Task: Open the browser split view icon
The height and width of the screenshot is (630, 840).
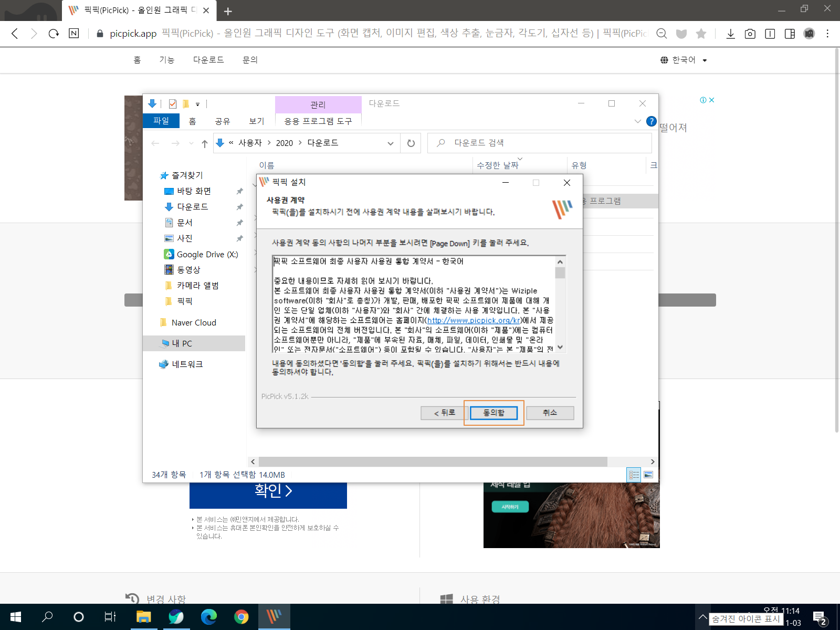Action: click(790, 34)
